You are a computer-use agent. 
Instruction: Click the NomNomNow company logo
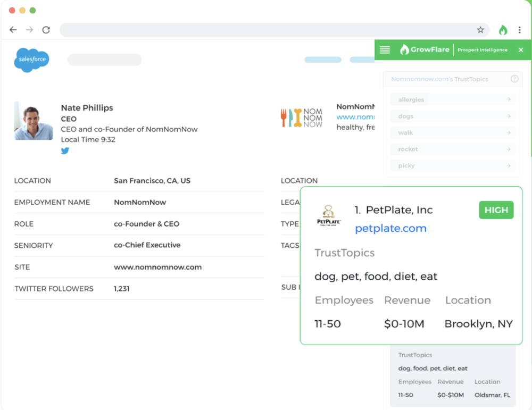coord(301,118)
